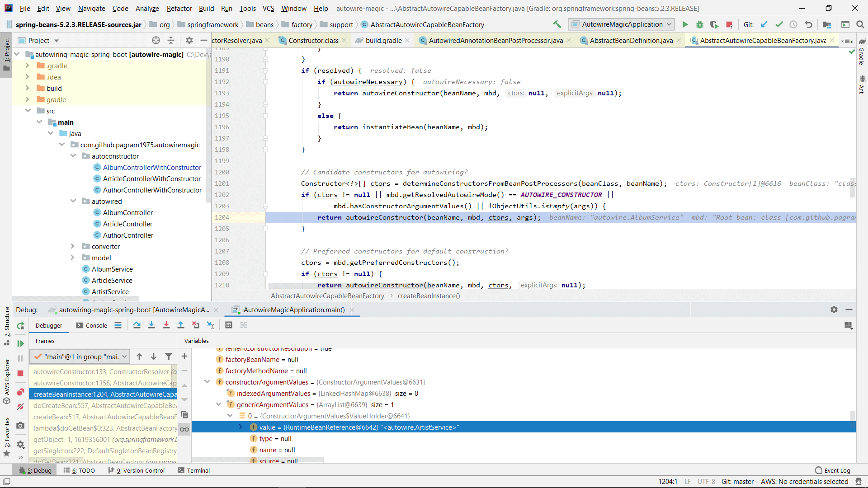Open the Version Control tool window
This screenshot has height=488, width=868.
[140, 470]
